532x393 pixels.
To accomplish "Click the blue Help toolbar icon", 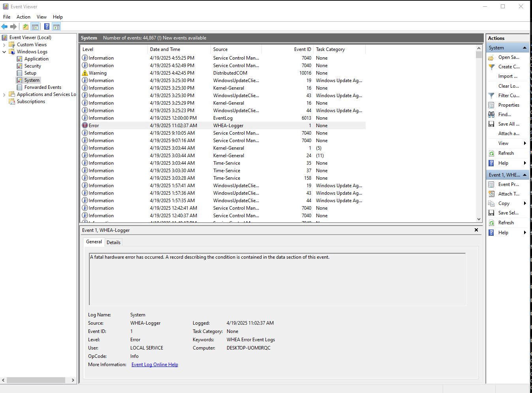I will click(47, 26).
